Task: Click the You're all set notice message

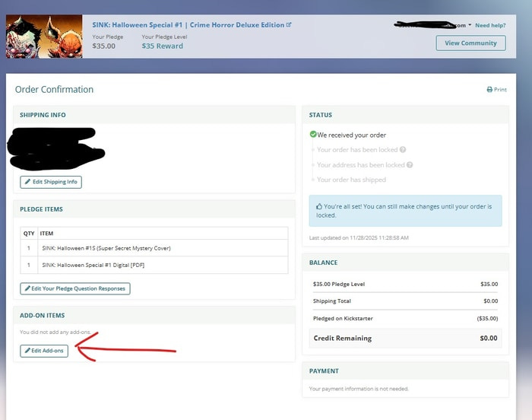Action: point(404,211)
